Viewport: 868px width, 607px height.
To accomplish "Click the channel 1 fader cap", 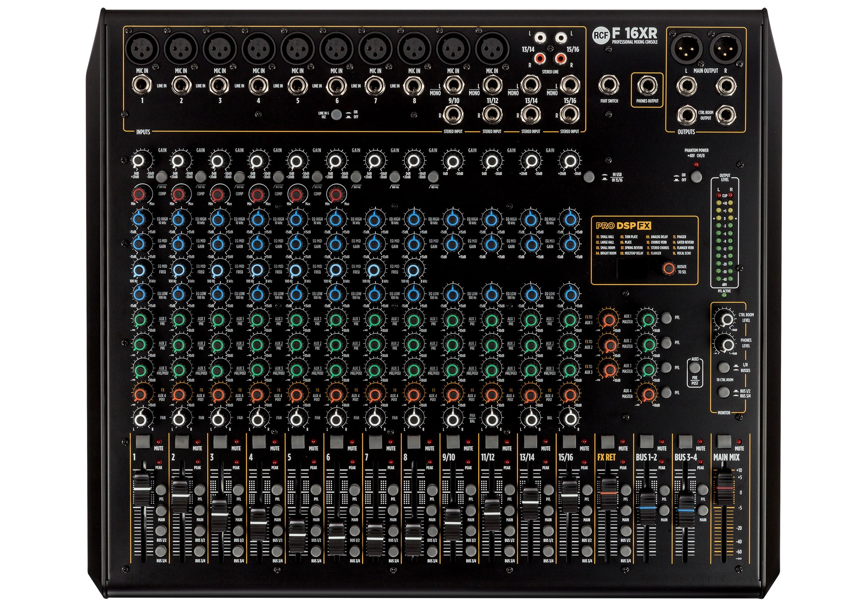I will [x=142, y=489].
